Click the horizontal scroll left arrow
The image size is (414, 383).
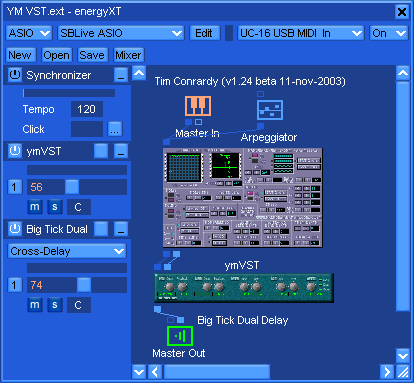[x=155, y=372]
